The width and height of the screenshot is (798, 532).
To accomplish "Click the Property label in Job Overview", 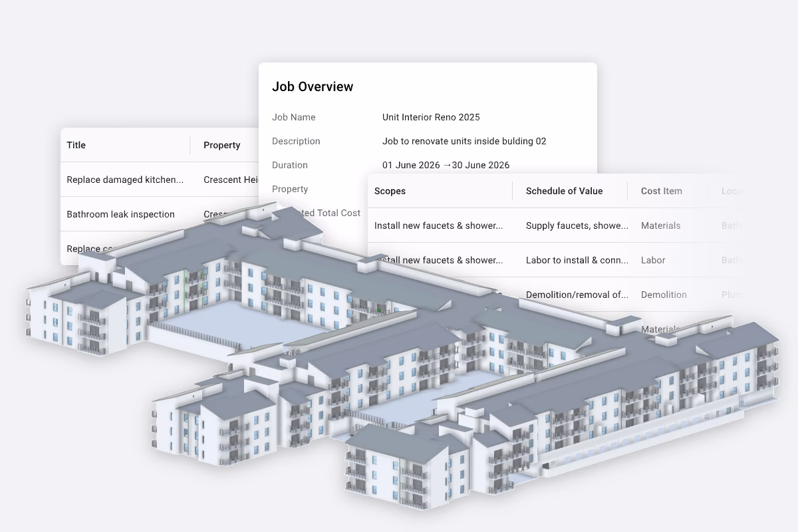I will point(290,189).
